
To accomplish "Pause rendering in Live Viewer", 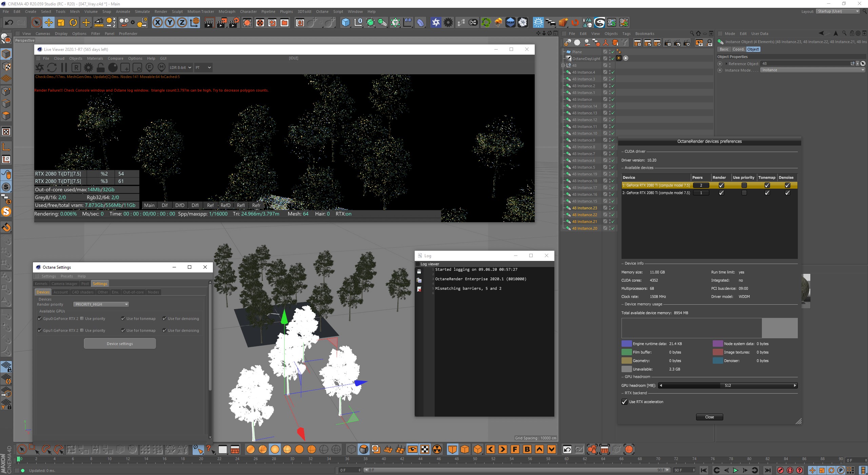I will (64, 68).
